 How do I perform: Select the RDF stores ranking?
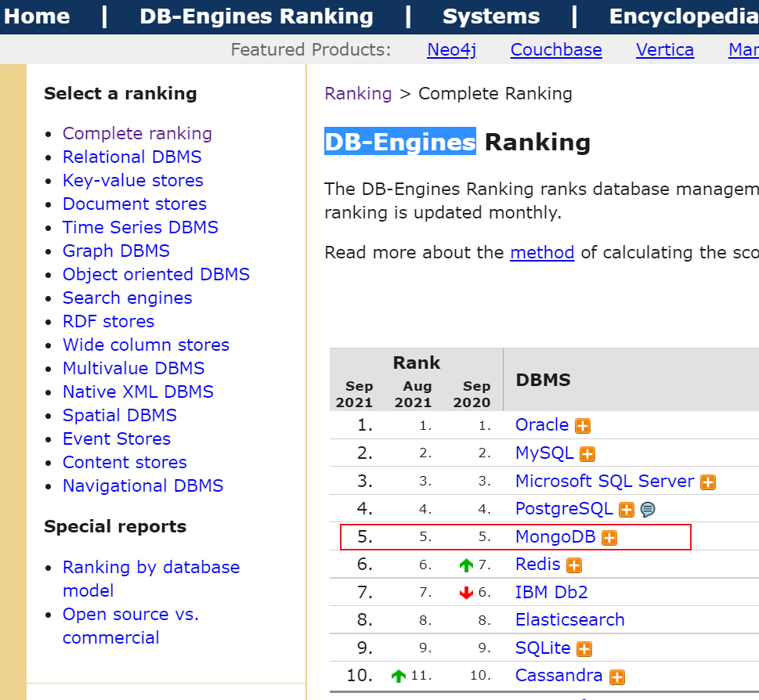[108, 321]
